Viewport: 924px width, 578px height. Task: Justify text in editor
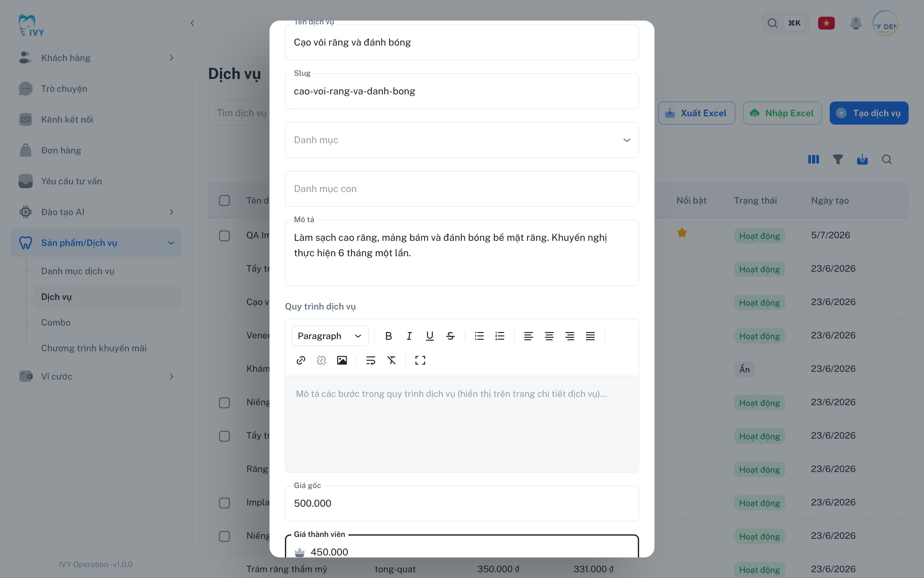coord(590,336)
